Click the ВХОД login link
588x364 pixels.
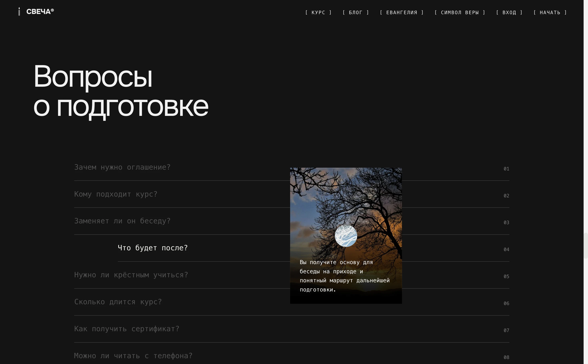click(x=509, y=13)
